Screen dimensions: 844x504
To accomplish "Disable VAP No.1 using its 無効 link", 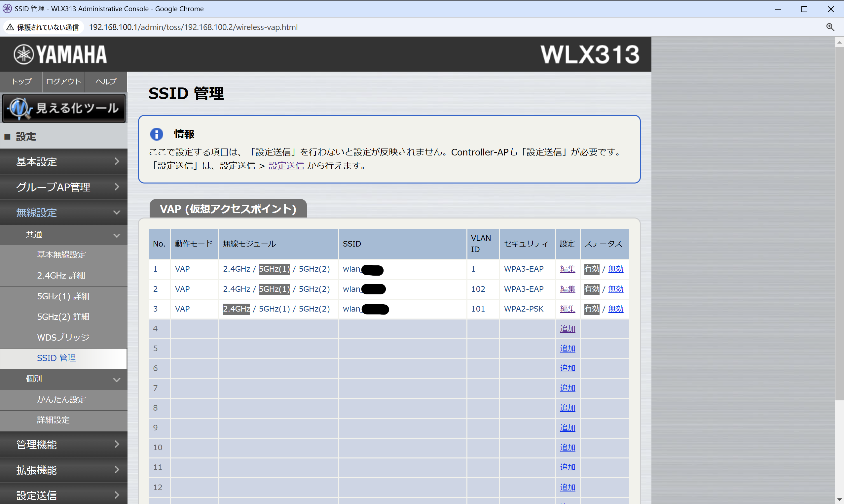I will coord(615,269).
